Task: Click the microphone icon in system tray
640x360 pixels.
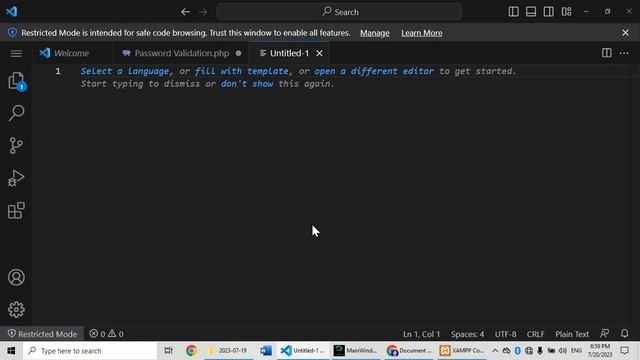Action: pos(540,351)
